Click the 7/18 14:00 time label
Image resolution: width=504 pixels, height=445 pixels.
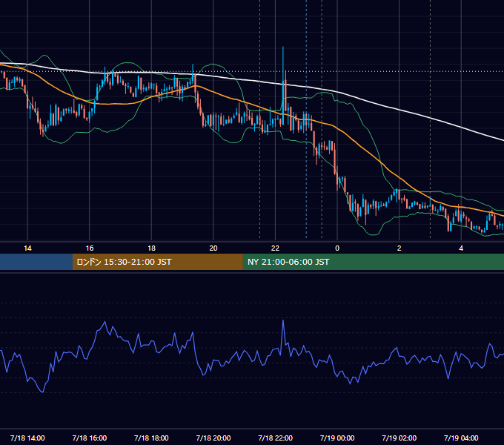click(27, 438)
